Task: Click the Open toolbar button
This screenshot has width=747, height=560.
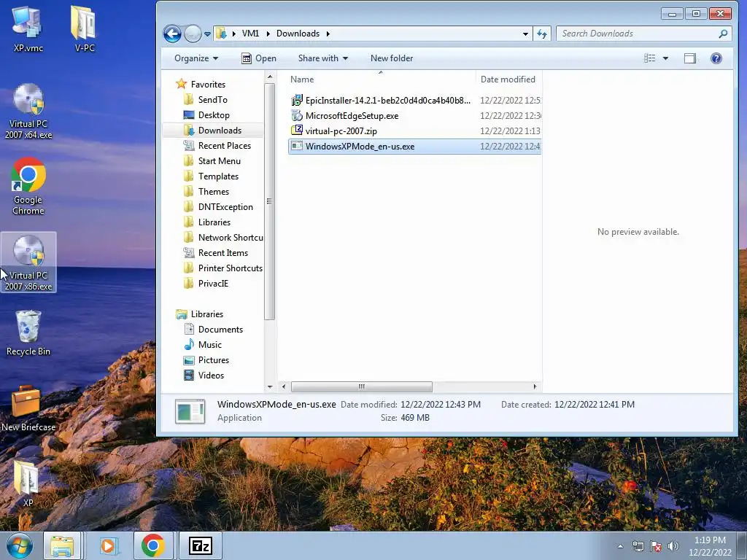Action: (259, 58)
